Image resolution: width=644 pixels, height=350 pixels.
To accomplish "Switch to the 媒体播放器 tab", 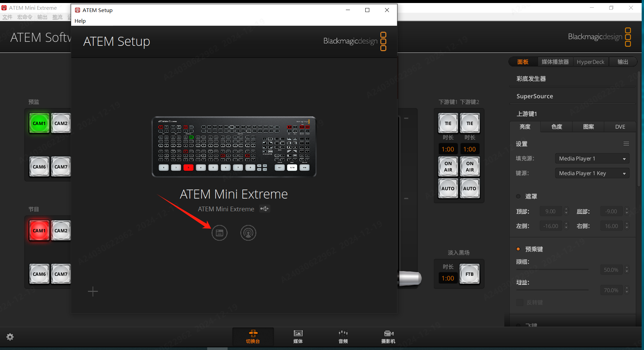I will click(555, 62).
